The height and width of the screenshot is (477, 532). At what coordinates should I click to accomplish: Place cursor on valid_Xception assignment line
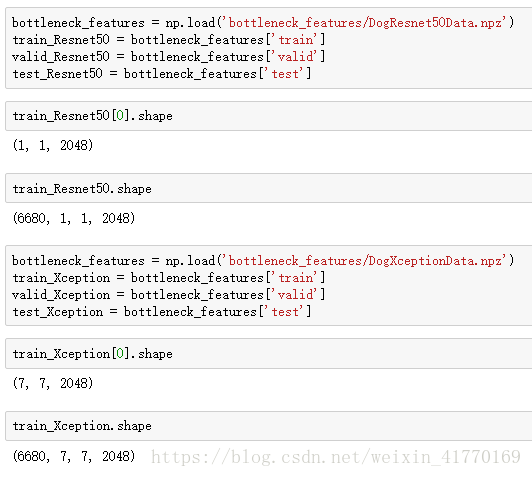point(169,294)
